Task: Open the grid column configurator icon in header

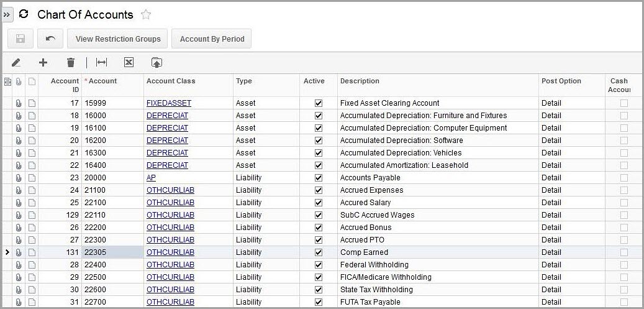Action: 7,81
